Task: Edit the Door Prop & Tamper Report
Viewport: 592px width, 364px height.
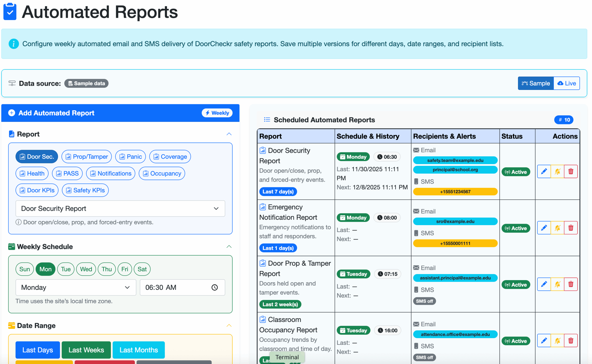Action: click(x=544, y=284)
